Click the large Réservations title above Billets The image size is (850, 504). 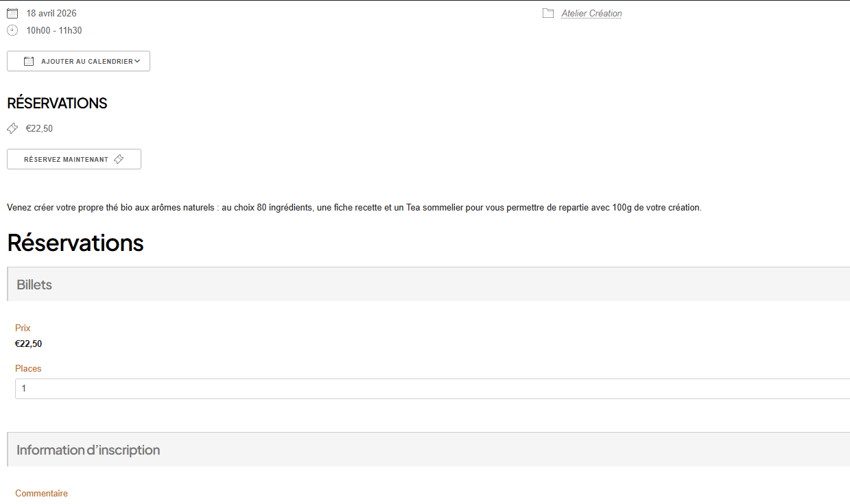[x=75, y=243]
